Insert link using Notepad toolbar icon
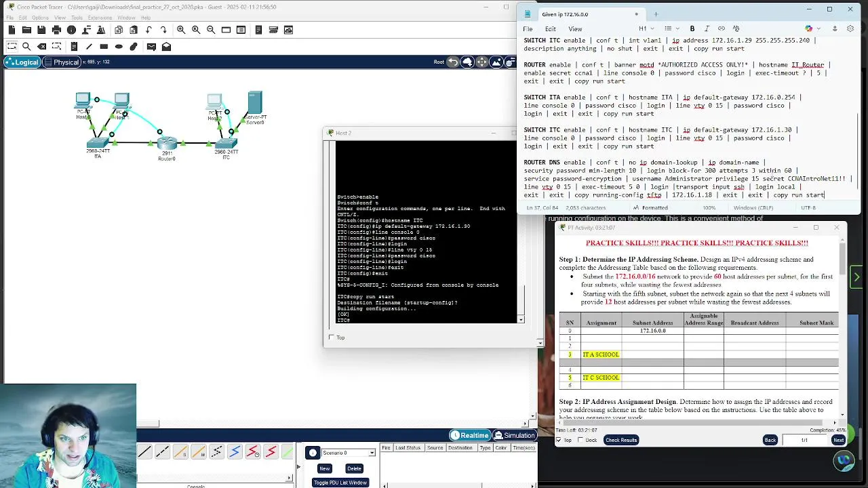 [722, 28]
